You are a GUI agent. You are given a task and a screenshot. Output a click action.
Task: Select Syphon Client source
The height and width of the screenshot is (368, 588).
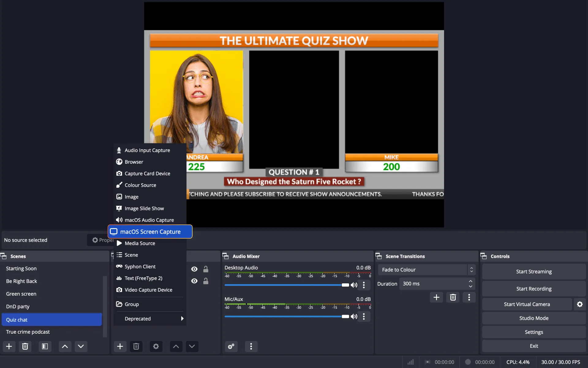point(150,266)
